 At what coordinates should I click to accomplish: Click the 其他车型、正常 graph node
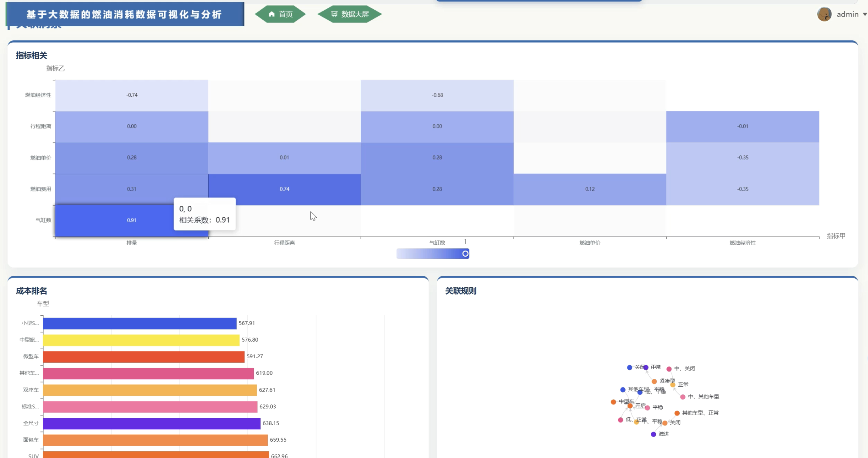677,413
